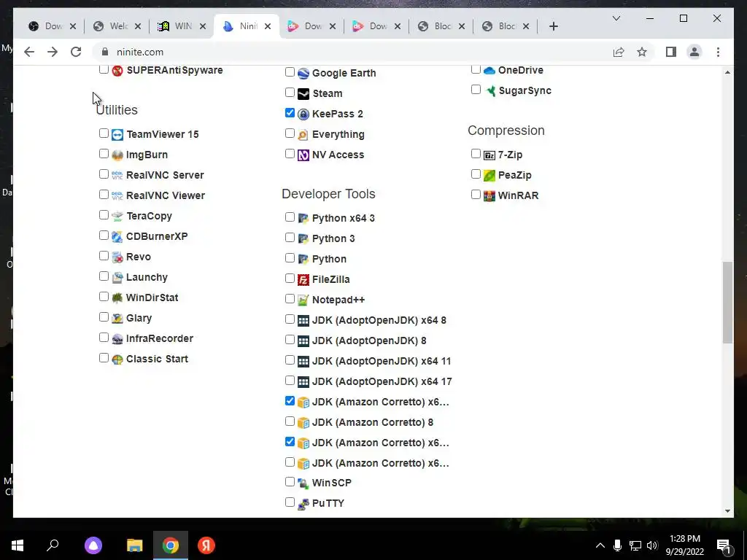Click the KeePass 2 lock icon
This screenshot has width=747, height=560.
(303, 114)
